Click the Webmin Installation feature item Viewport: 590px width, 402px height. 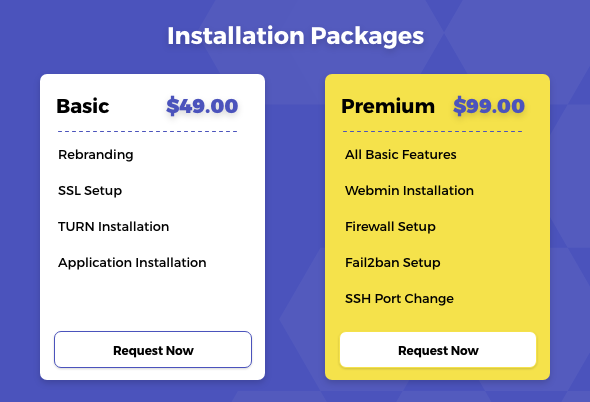409,190
